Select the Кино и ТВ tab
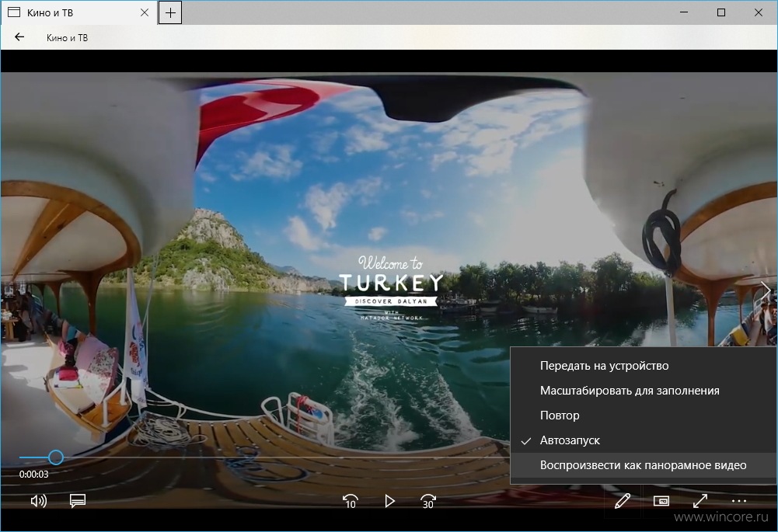 click(x=78, y=12)
